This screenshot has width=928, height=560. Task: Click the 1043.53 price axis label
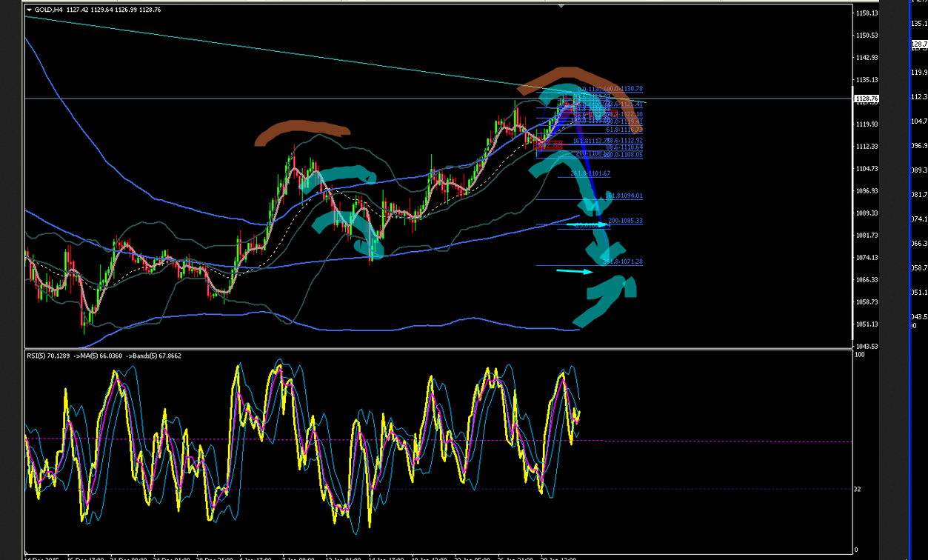(867, 347)
